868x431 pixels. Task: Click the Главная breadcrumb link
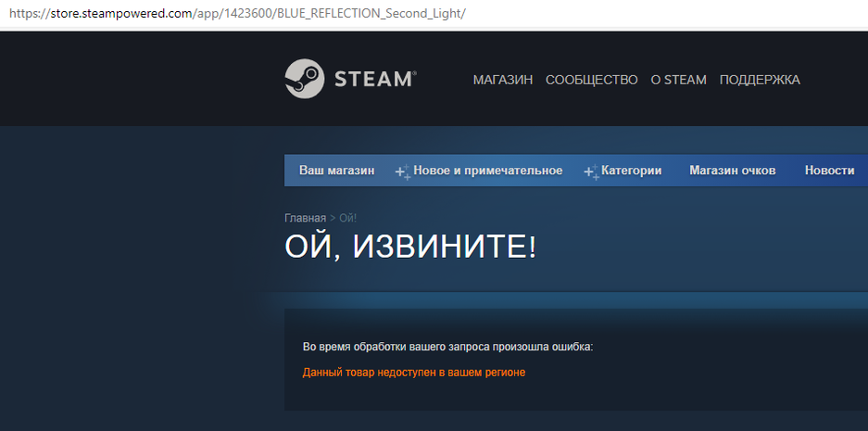[305, 218]
